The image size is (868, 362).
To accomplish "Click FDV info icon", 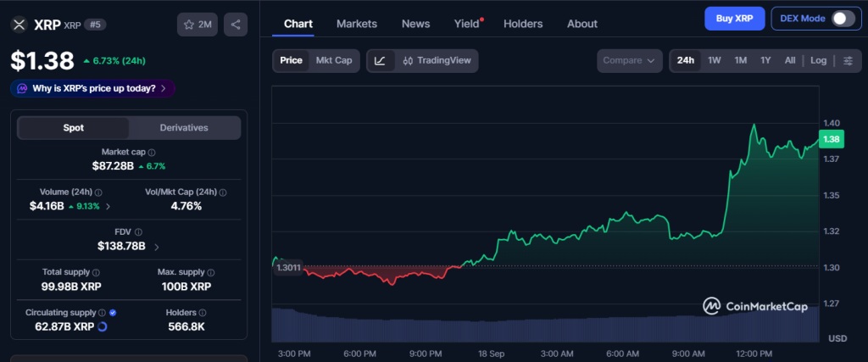I will coord(138,232).
